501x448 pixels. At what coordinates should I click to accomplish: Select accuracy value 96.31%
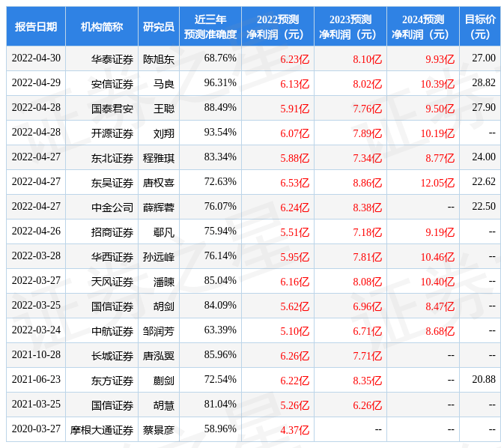220,82
